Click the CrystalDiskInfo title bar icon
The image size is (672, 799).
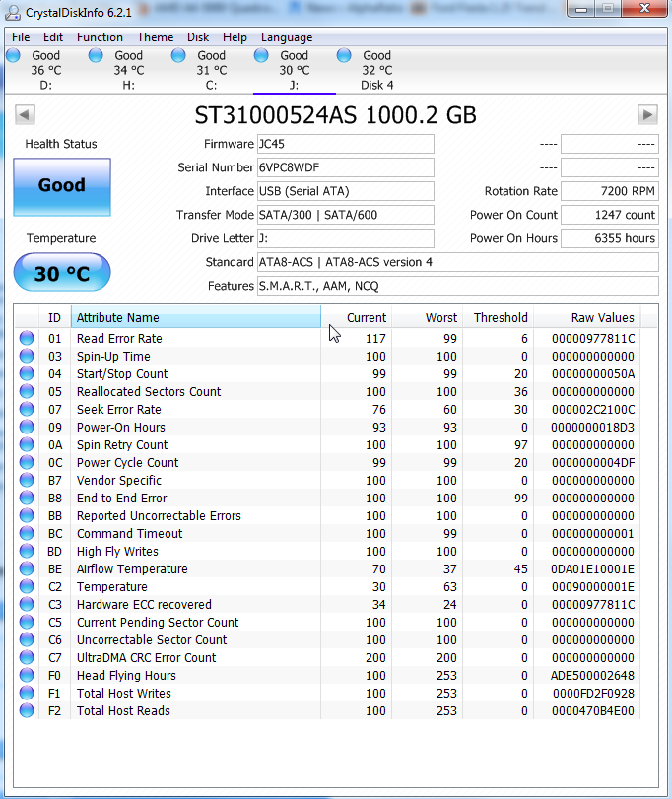(x=13, y=12)
